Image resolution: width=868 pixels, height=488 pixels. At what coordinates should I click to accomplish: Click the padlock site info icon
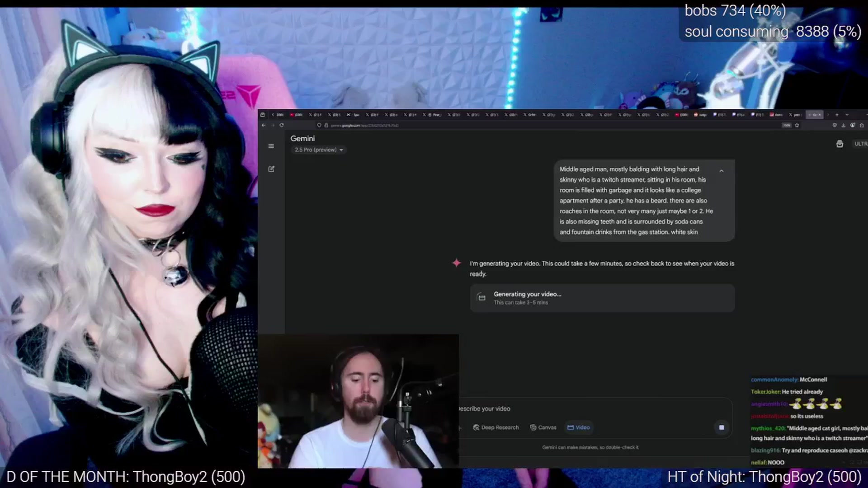tap(326, 125)
